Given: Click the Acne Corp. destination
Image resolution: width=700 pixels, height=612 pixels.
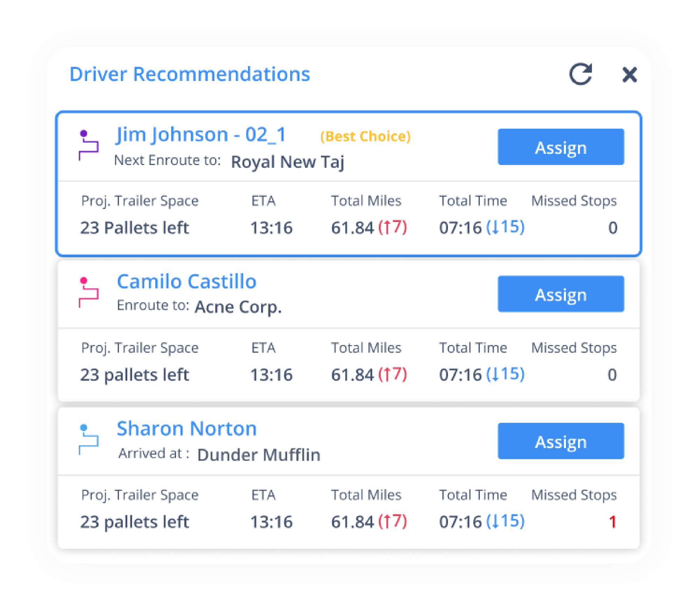Looking at the screenshot, I should click(x=238, y=307).
